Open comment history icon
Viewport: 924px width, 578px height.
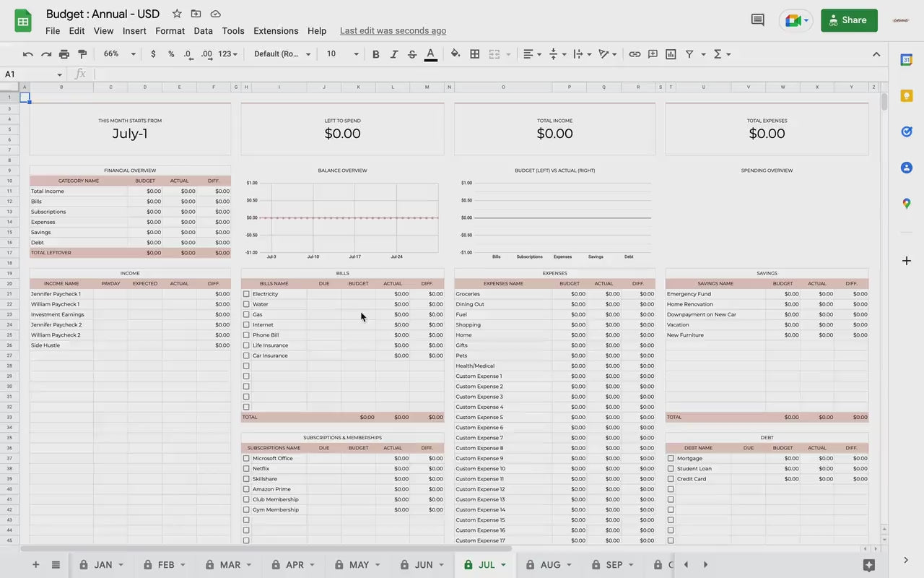coord(757,20)
